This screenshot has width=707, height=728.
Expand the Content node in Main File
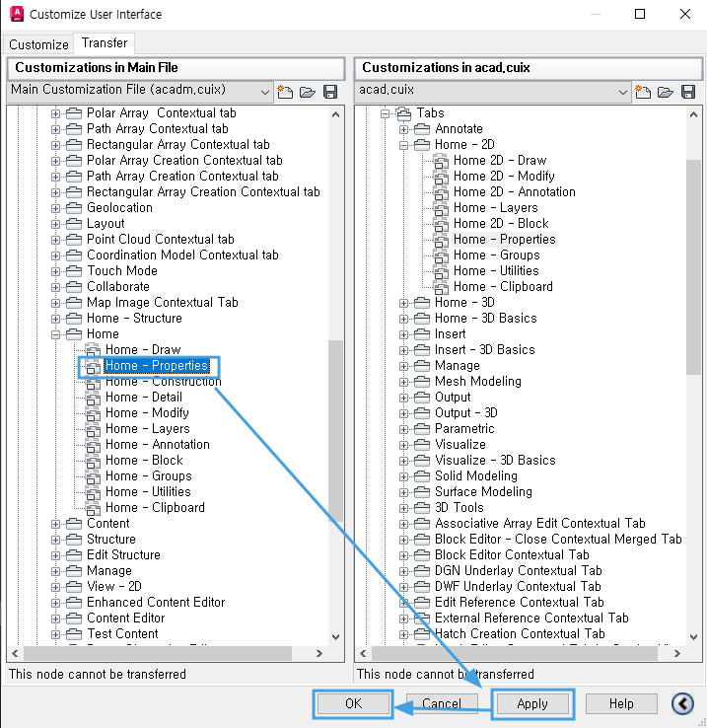coord(55,524)
